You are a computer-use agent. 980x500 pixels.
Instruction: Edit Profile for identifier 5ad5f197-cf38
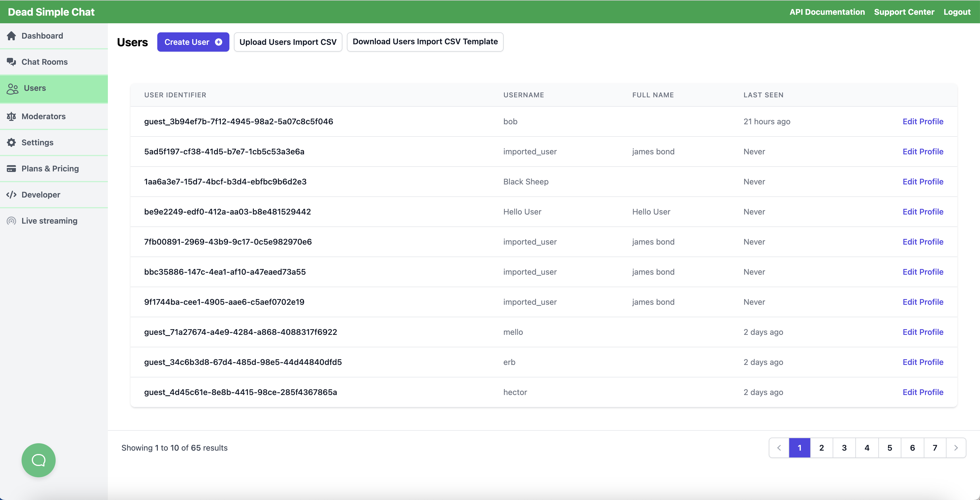click(923, 152)
